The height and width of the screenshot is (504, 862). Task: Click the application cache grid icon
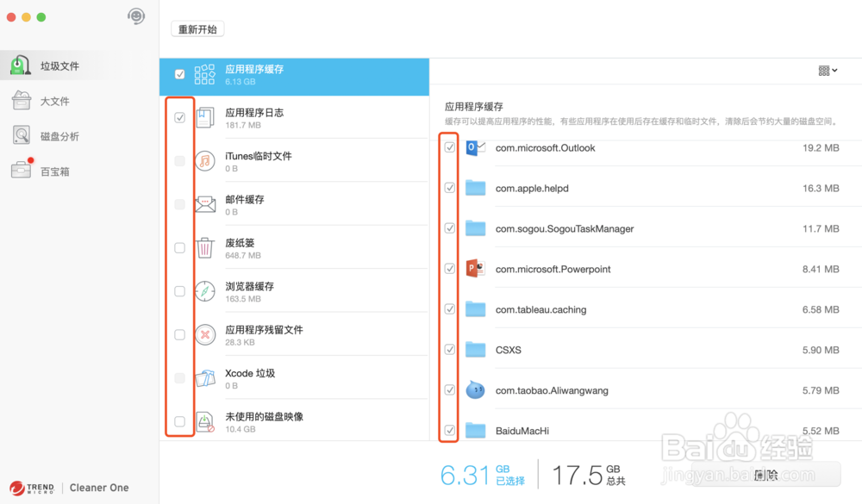click(204, 73)
